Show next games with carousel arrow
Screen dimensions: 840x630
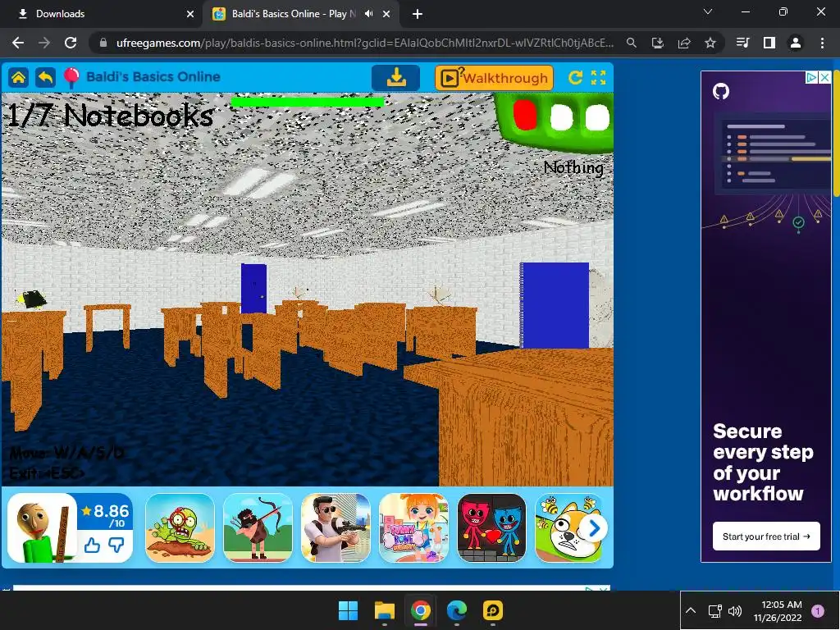coord(594,529)
